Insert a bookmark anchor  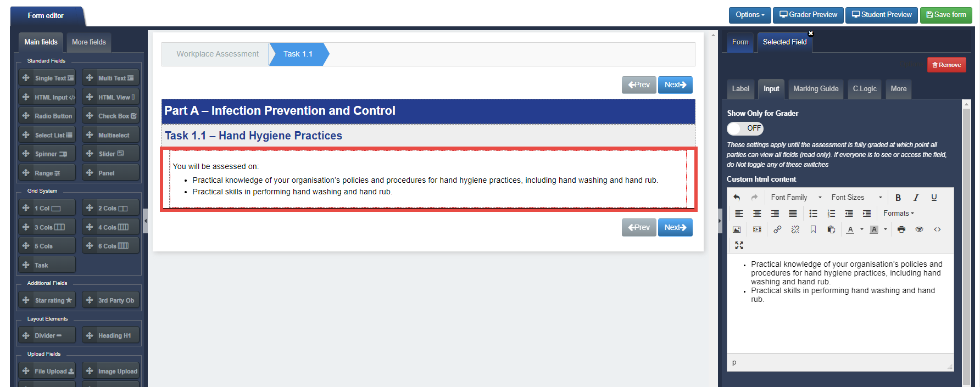point(813,229)
